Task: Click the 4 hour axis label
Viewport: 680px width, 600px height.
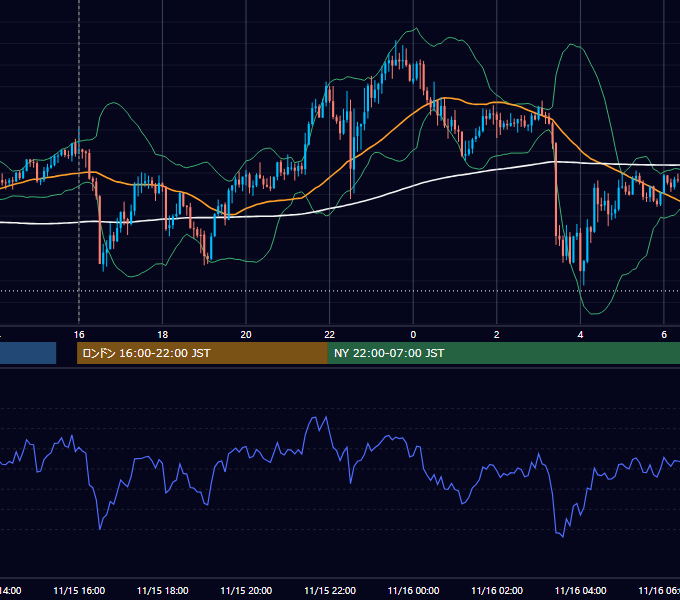Action: click(580, 335)
